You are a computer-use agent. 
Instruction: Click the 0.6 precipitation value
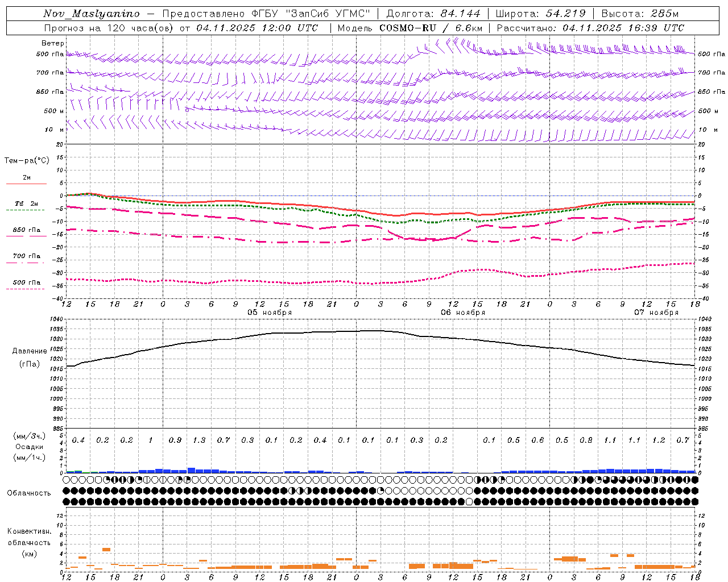(537, 440)
